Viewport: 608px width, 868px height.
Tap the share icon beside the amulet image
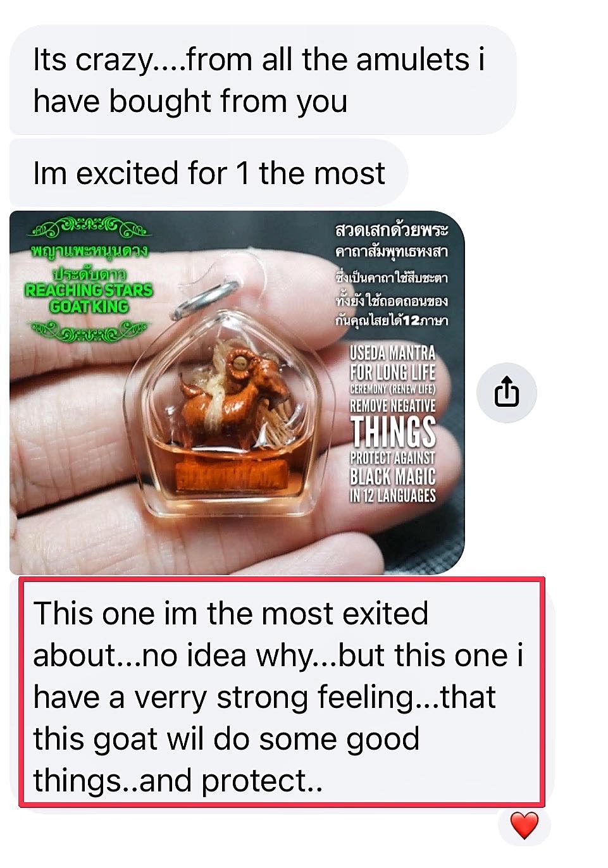[506, 392]
